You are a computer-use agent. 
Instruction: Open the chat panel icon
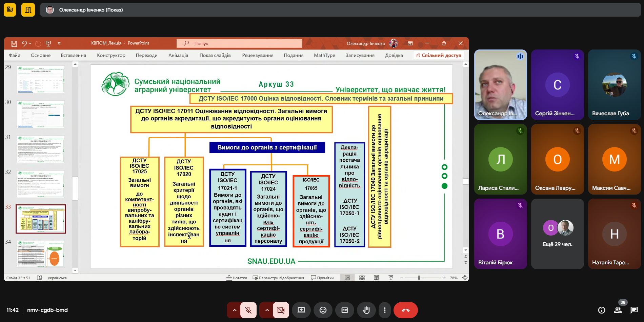[634, 310]
